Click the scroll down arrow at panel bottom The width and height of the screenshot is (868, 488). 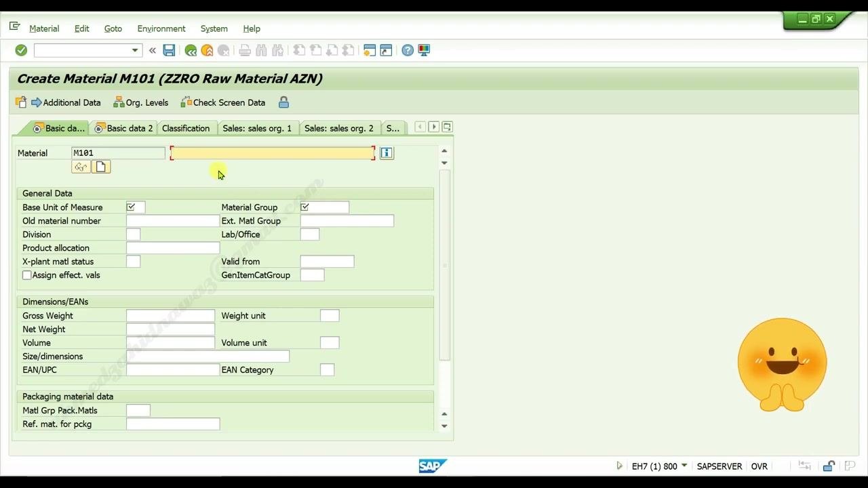(444, 426)
